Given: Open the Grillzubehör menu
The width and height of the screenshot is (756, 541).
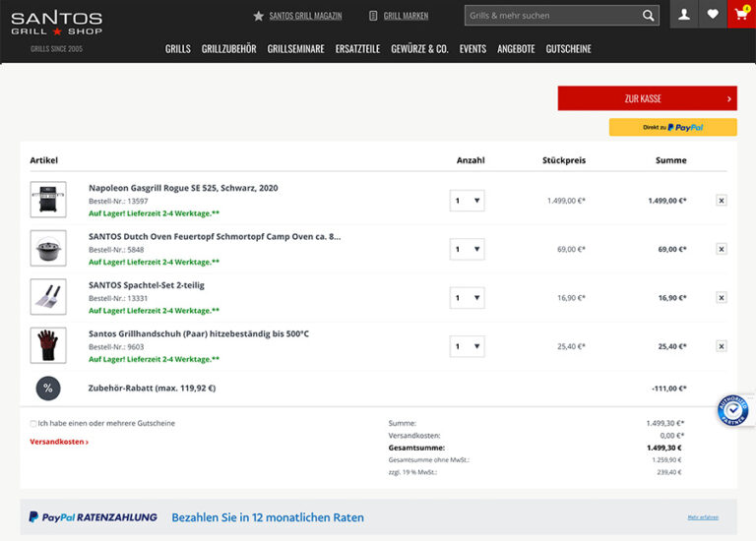Looking at the screenshot, I should coord(229,48).
